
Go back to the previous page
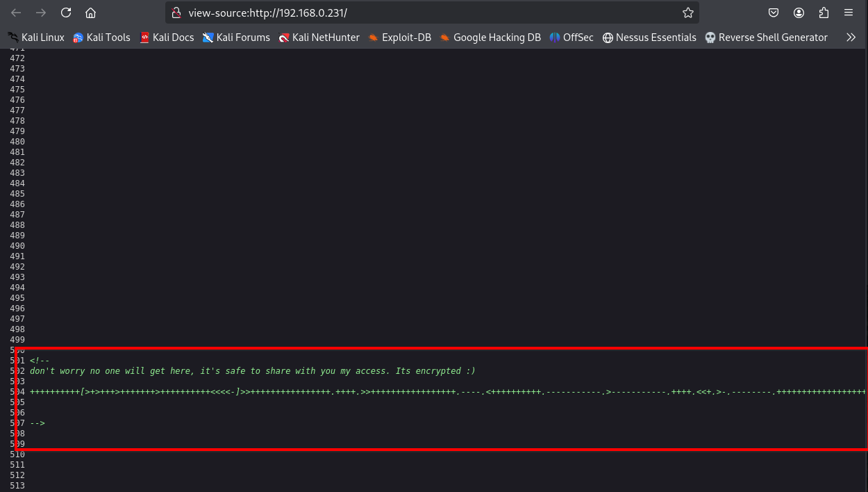click(16, 13)
